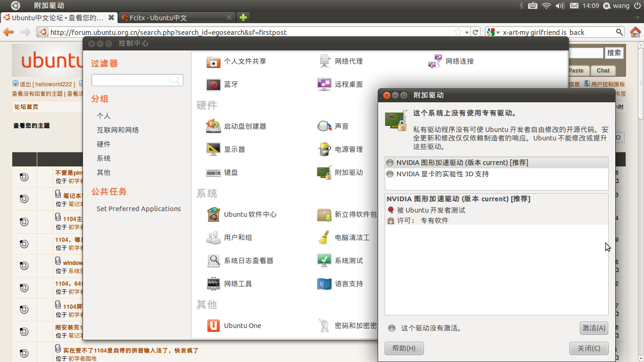The image size is (644, 362).
Task: Open 声音 sound settings
Action: coord(333,126)
